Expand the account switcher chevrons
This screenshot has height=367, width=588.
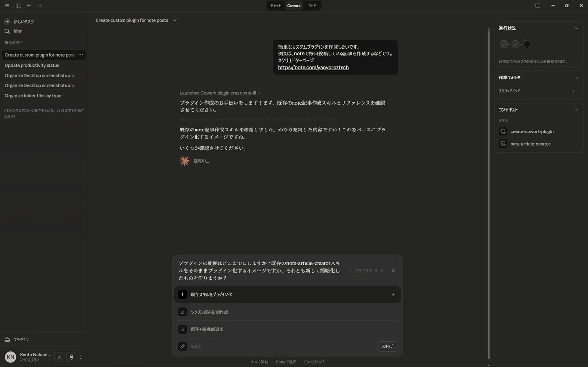(81, 357)
